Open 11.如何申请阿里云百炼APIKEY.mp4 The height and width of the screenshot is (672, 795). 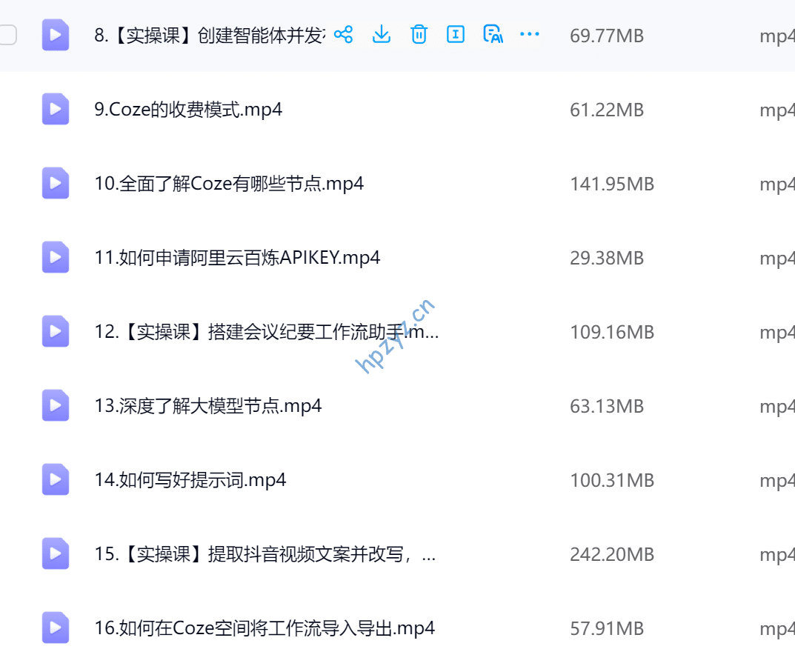click(x=237, y=258)
